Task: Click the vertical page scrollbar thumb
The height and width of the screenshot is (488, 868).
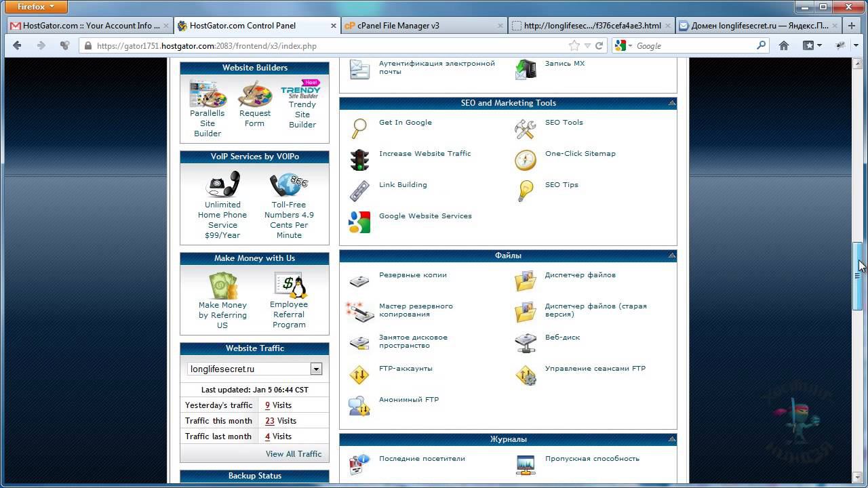Action: pos(859,276)
